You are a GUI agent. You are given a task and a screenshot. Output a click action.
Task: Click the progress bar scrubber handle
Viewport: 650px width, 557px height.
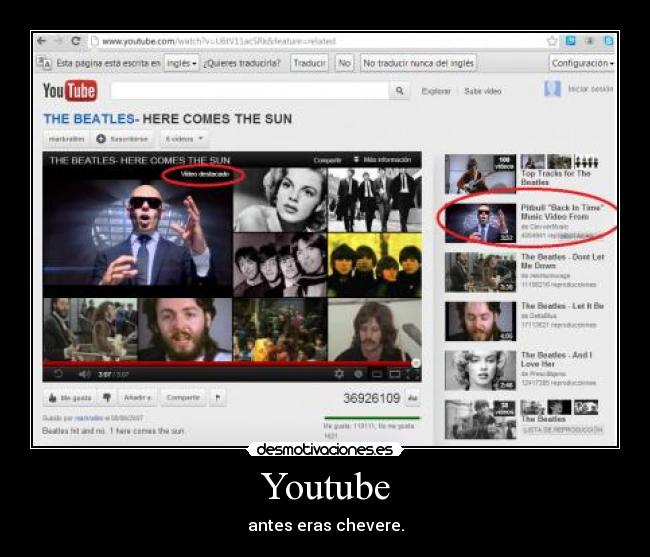click(416, 363)
